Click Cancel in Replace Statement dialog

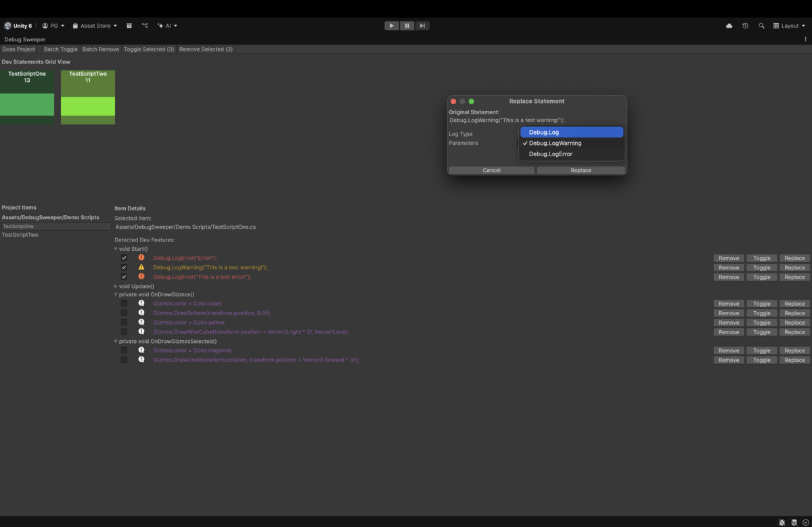(492, 170)
